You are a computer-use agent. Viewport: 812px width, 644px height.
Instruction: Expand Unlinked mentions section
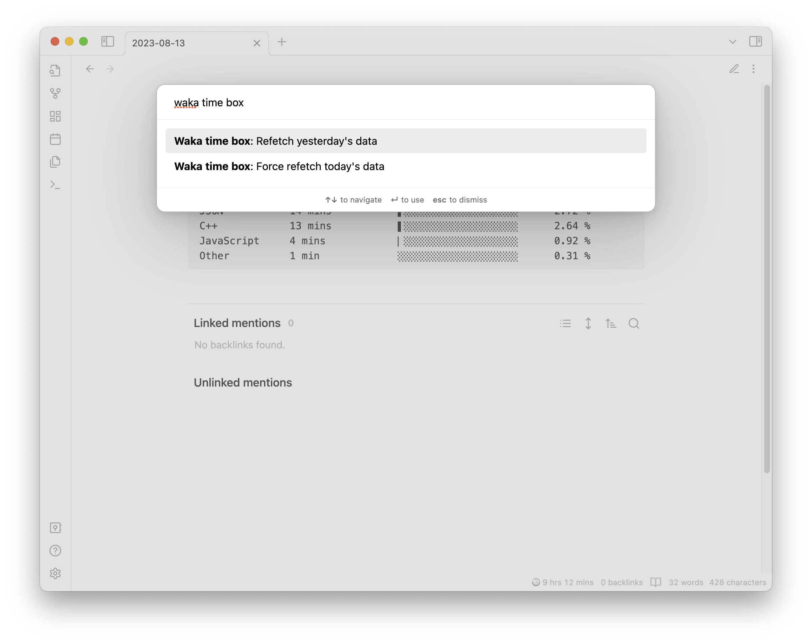(243, 382)
